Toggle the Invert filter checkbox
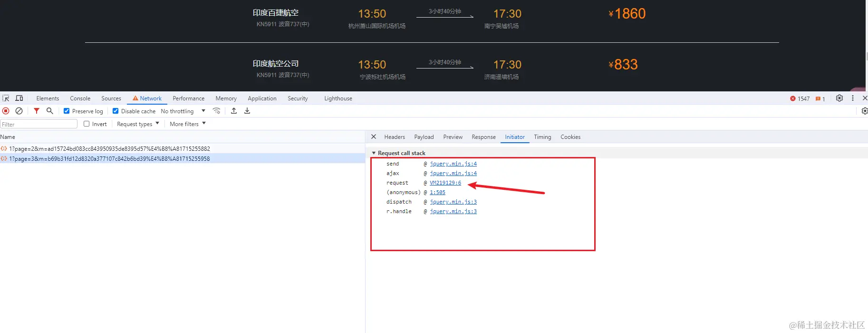Screen dimensions: 868x333 point(87,124)
